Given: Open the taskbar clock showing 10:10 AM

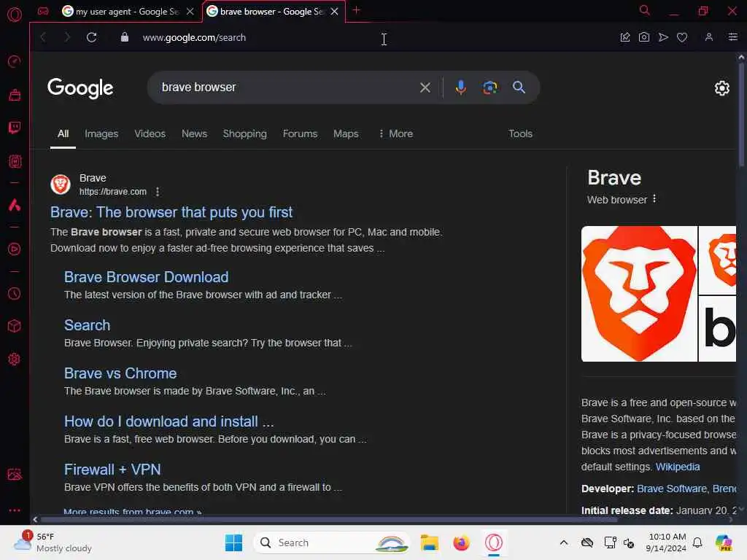Looking at the screenshot, I should click(x=666, y=542).
